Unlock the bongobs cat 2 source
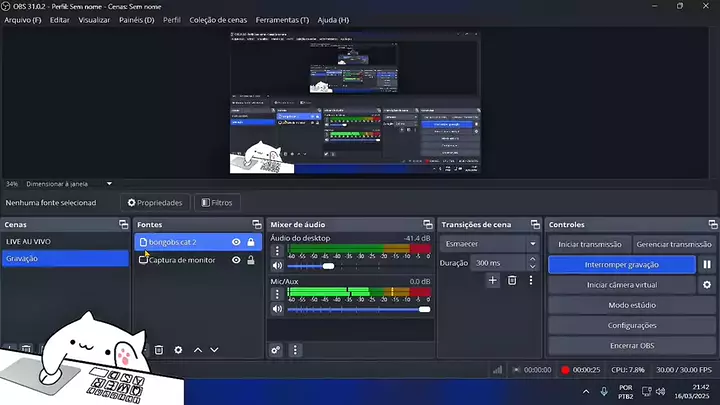 (250, 242)
